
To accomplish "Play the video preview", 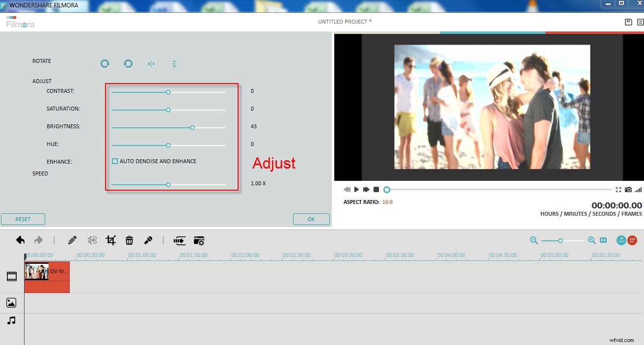I will [356, 189].
